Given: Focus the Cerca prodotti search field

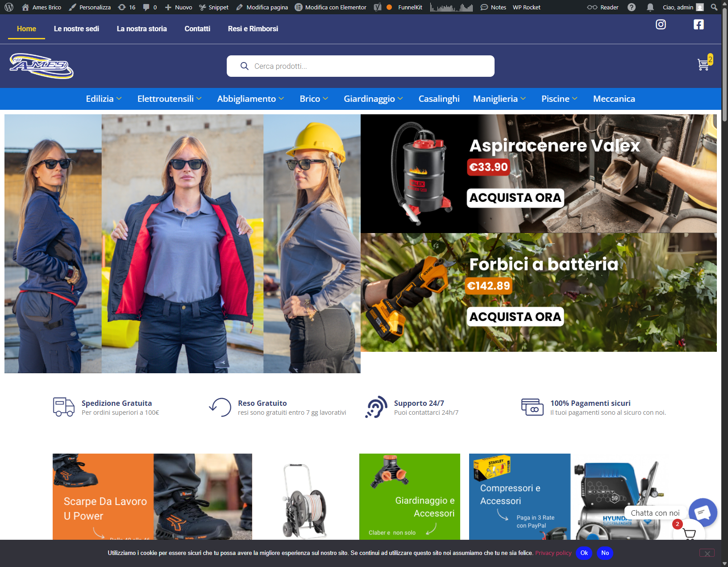Looking at the screenshot, I should (x=361, y=66).
